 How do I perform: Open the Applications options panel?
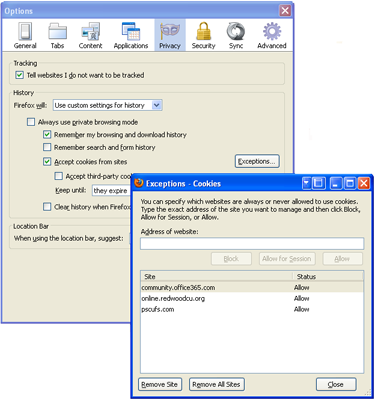[131, 35]
